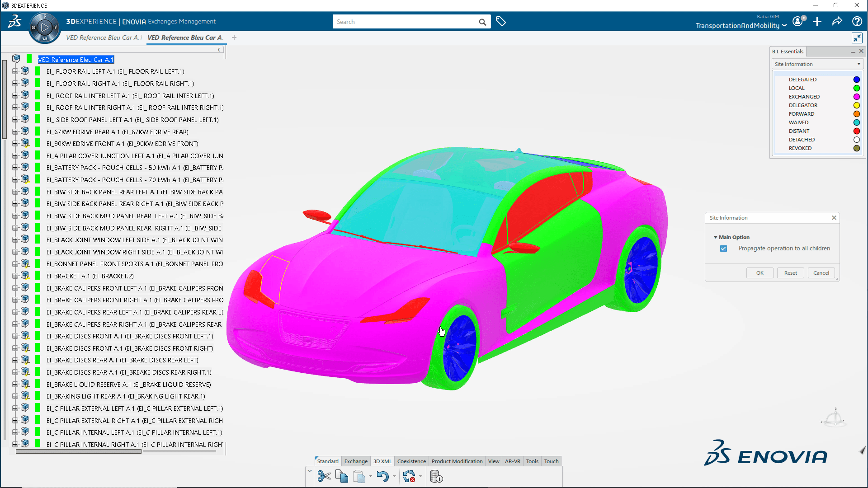Switch to the Coexistence toolbar tab
This screenshot has width=868, height=488.
click(x=411, y=461)
